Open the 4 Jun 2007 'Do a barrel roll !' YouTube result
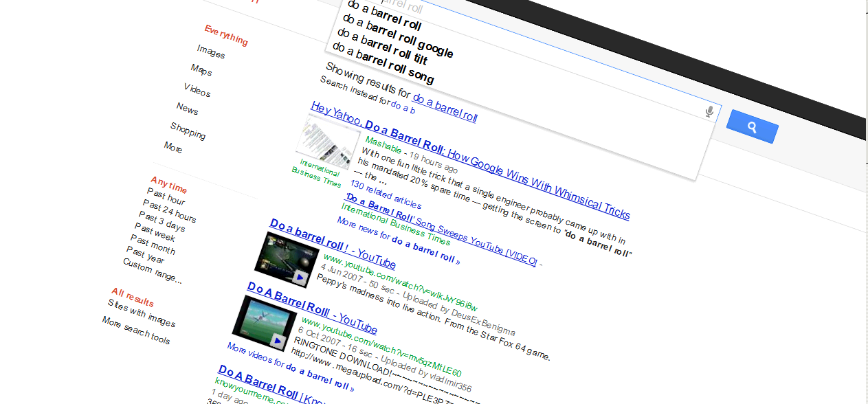The height and width of the screenshot is (404, 868). point(333,244)
